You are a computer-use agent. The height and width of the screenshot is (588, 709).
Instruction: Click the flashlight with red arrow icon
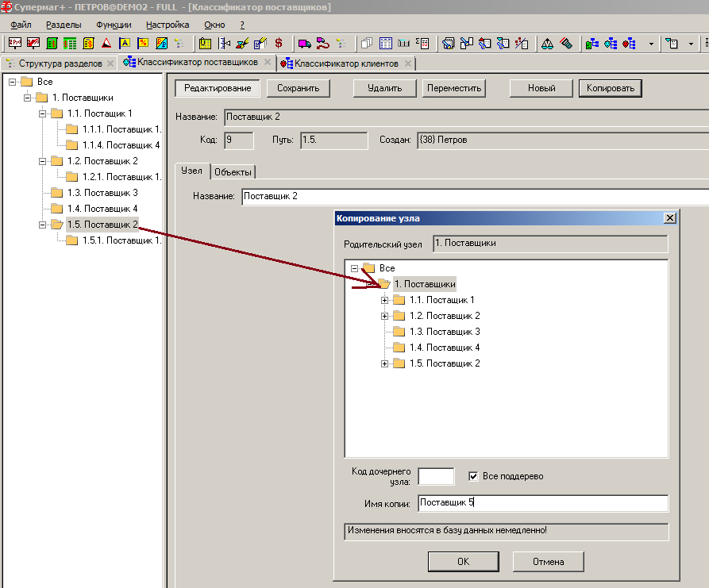(x=484, y=44)
